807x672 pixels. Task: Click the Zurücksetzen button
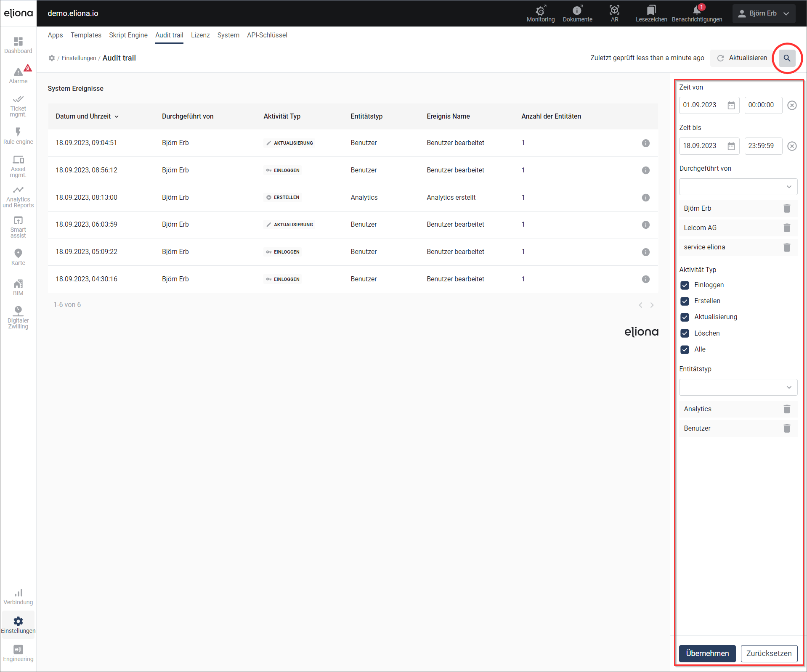[768, 653]
